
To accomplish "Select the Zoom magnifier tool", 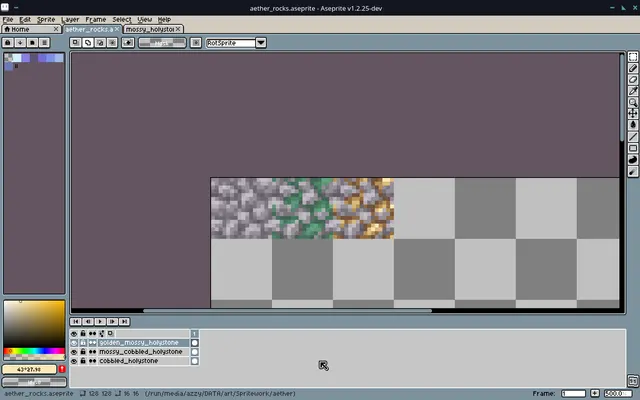I will coord(633,102).
